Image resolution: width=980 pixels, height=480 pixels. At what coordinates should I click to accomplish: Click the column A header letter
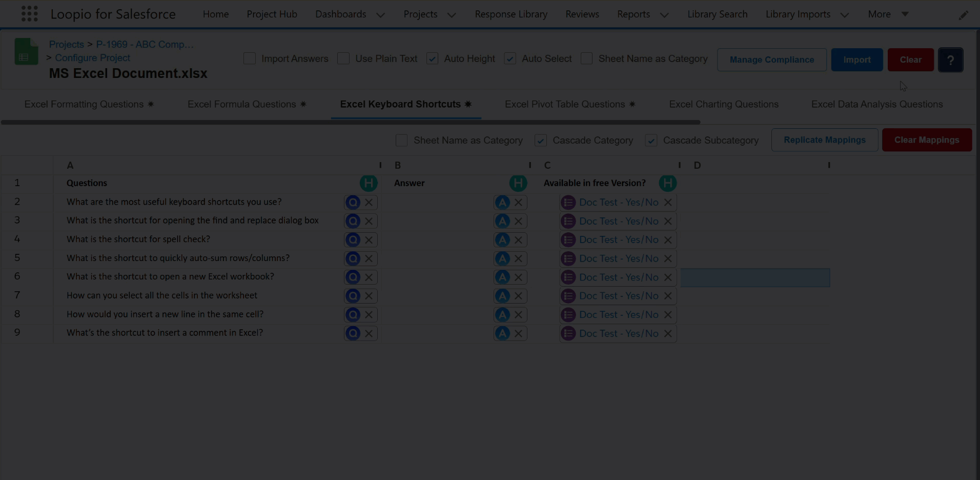70,165
